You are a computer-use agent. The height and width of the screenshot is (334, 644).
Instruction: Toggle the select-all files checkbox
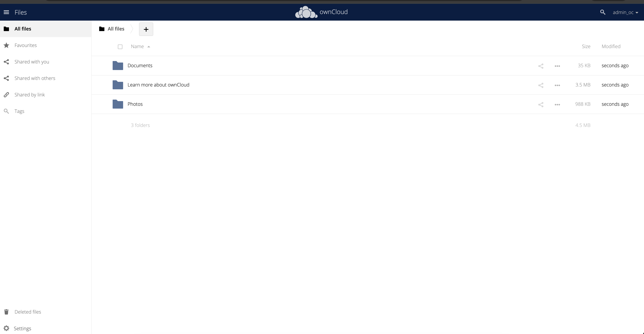coord(120,47)
